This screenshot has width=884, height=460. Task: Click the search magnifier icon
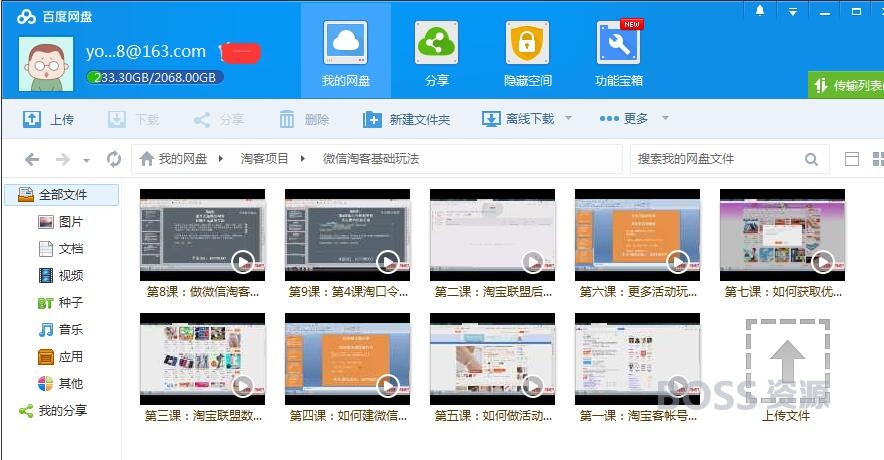pos(811,160)
